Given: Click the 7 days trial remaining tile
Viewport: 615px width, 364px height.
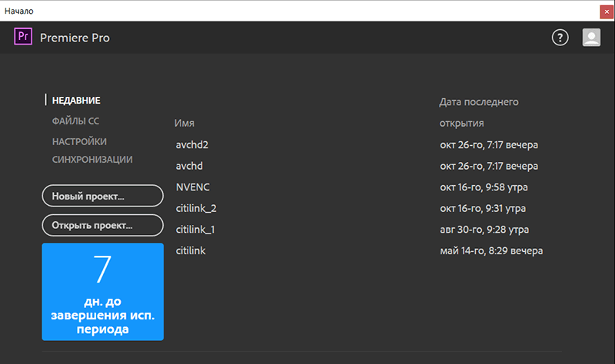Looking at the screenshot, I should click(103, 292).
